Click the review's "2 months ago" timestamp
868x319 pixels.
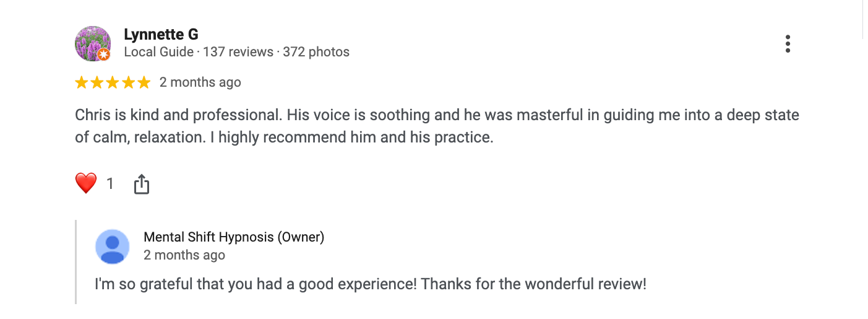[200, 82]
